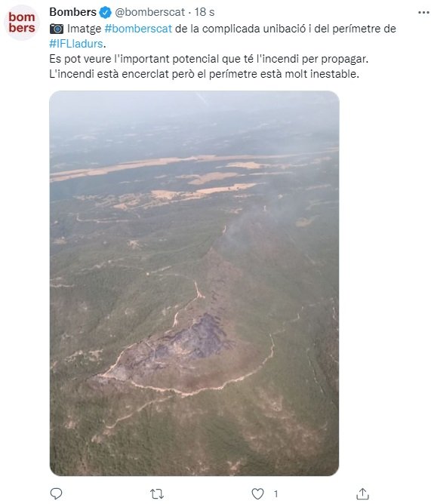Image resolution: width=431 pixels, height=504 pixels.
Task: Click the tweet text about perimeter instability
Action: pyautogui.click(x=204, y=74)
